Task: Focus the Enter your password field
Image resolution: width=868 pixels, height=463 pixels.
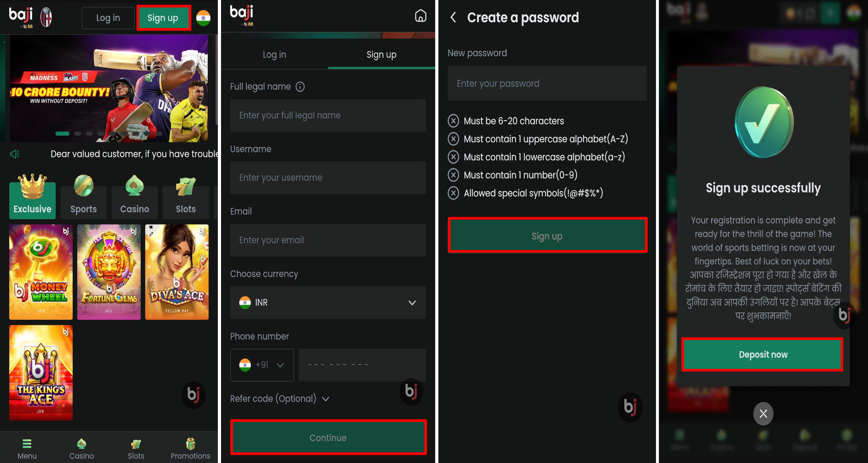Action: (x=547, y=83)
